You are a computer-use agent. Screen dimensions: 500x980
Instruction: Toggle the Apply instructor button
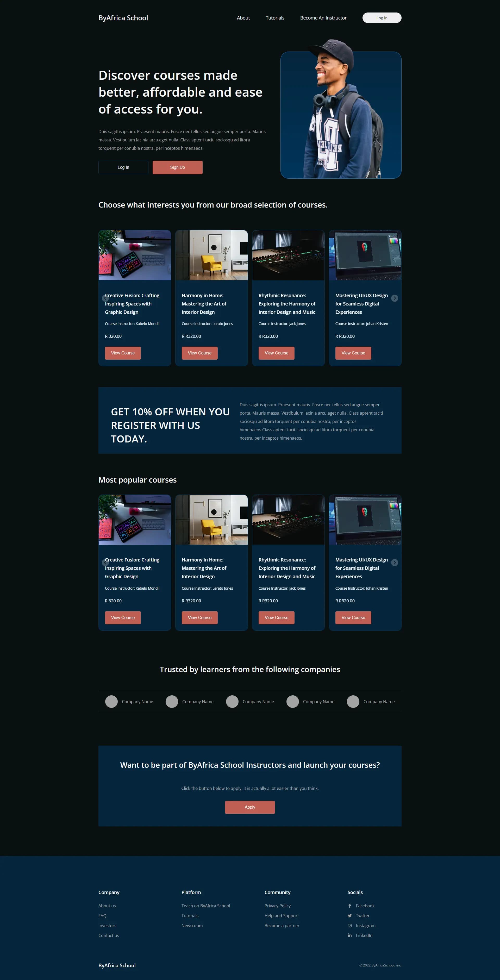point(250,807)
